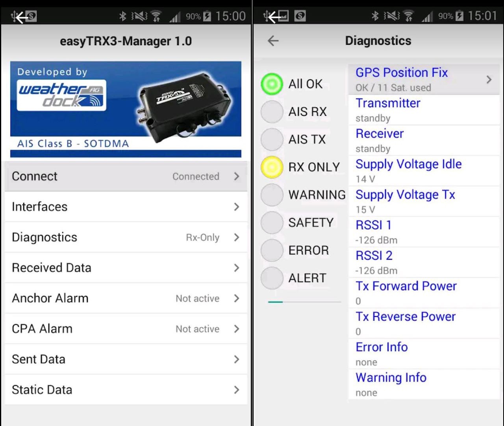Expand the Interfaces row chevron
This screenshot has width=504, height=426.
tap(236, 206)
